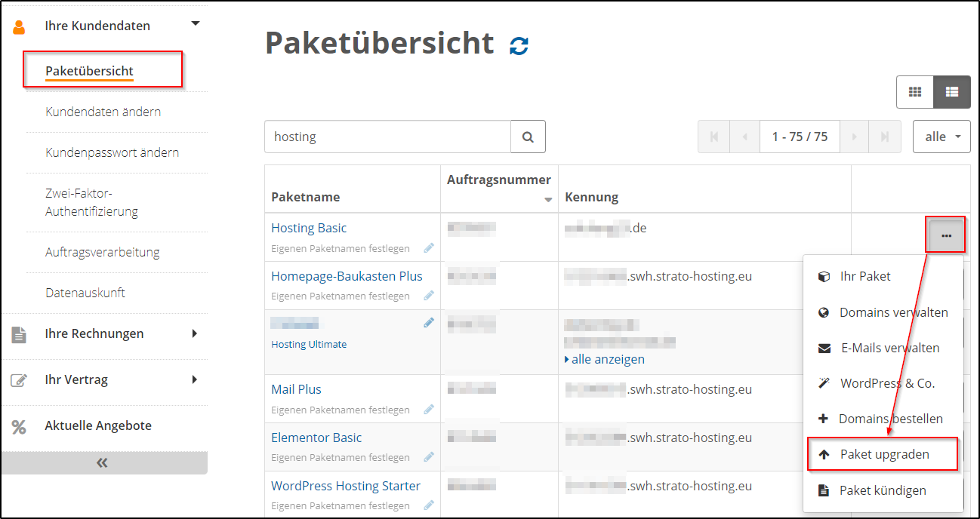Viewport: 980px width, 519px height.
Task: Click the user icon next to Ihre Kundendaten
Action: point(17,25)
